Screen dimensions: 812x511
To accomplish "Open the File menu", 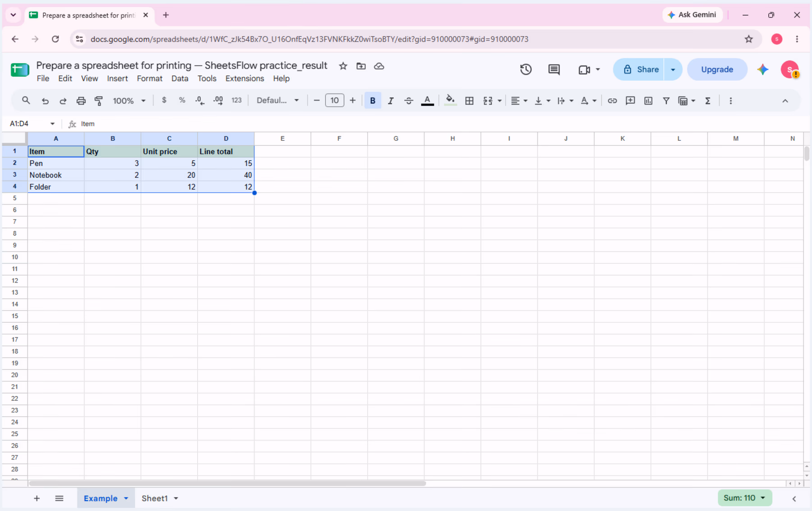I will pos(43,79).
